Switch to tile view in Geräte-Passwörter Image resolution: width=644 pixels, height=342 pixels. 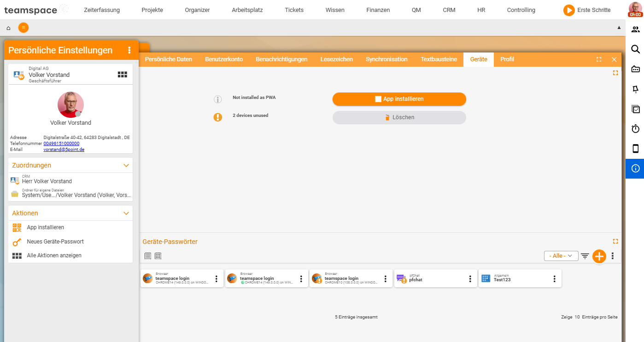tap(158, 256)
